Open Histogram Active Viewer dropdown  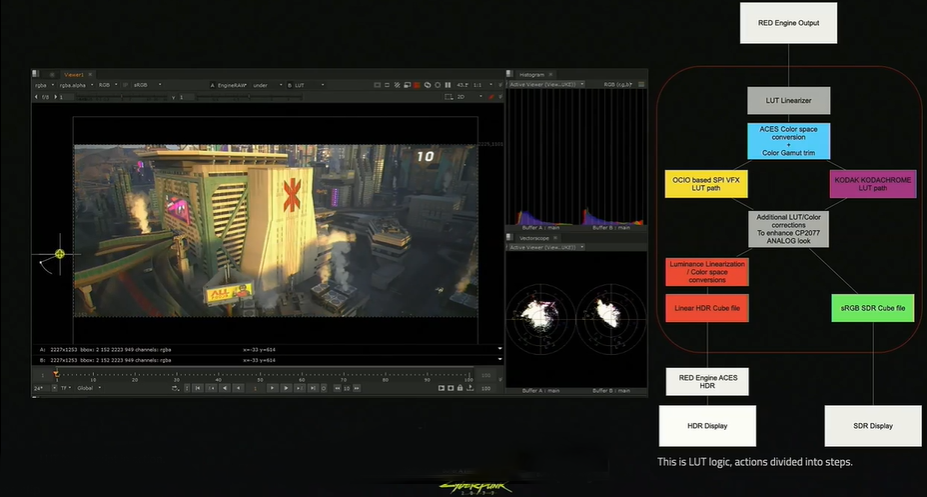[x=546, y=85]
